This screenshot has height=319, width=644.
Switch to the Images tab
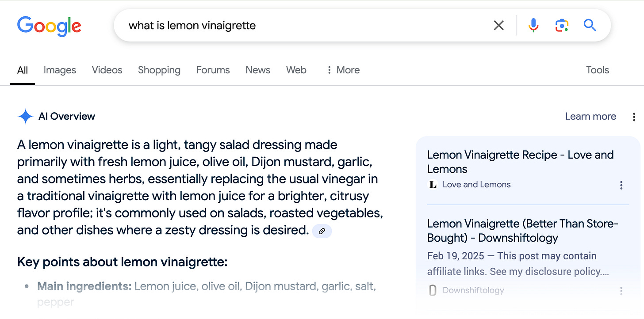tap(60, 70)
